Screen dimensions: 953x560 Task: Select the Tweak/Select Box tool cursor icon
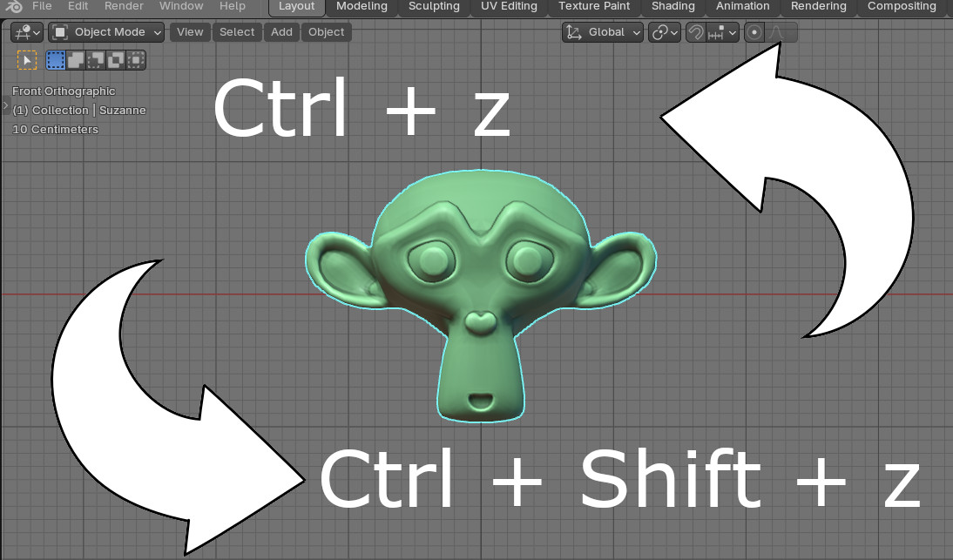point(26,59)
